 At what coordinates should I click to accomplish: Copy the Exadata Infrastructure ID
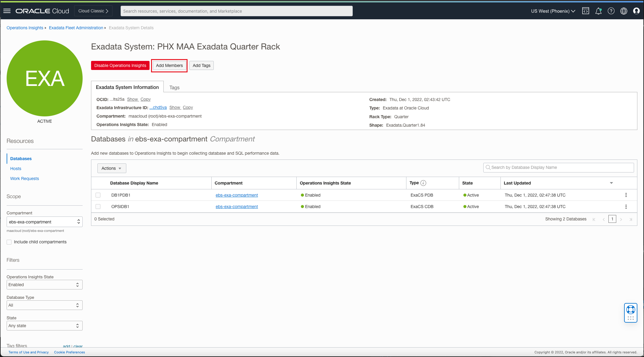(188, 107)
